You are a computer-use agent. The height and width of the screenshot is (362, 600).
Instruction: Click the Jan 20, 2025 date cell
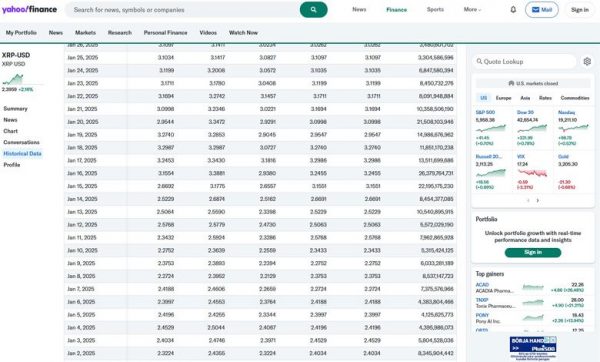coord(83,122)
